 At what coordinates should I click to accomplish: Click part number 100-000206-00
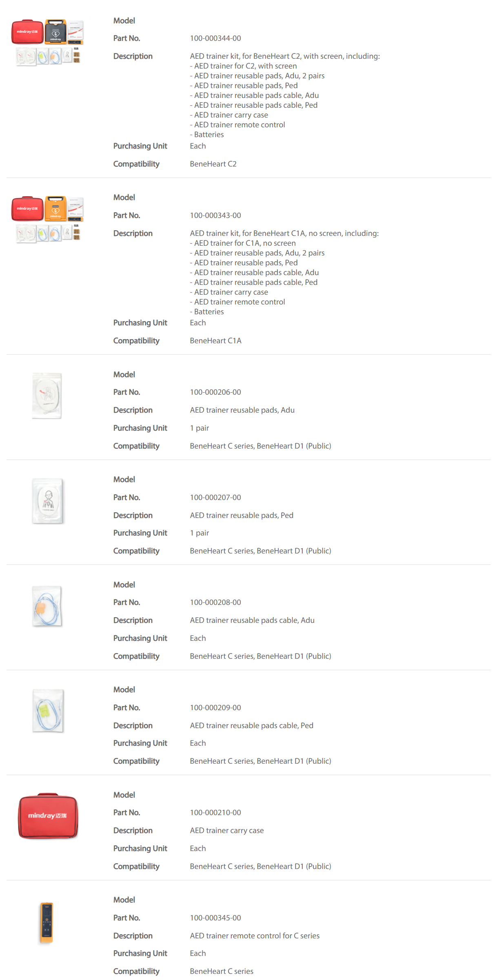click(215, 392)
